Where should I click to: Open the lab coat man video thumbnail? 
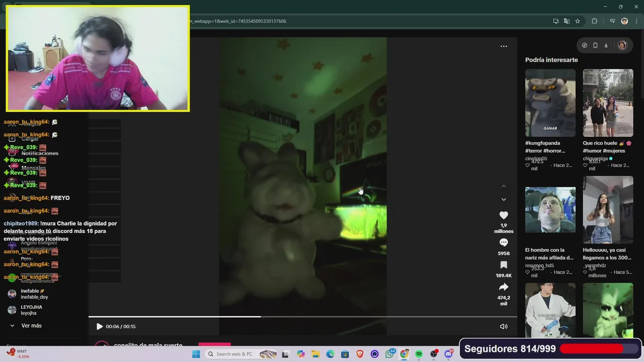coord(550,310)
